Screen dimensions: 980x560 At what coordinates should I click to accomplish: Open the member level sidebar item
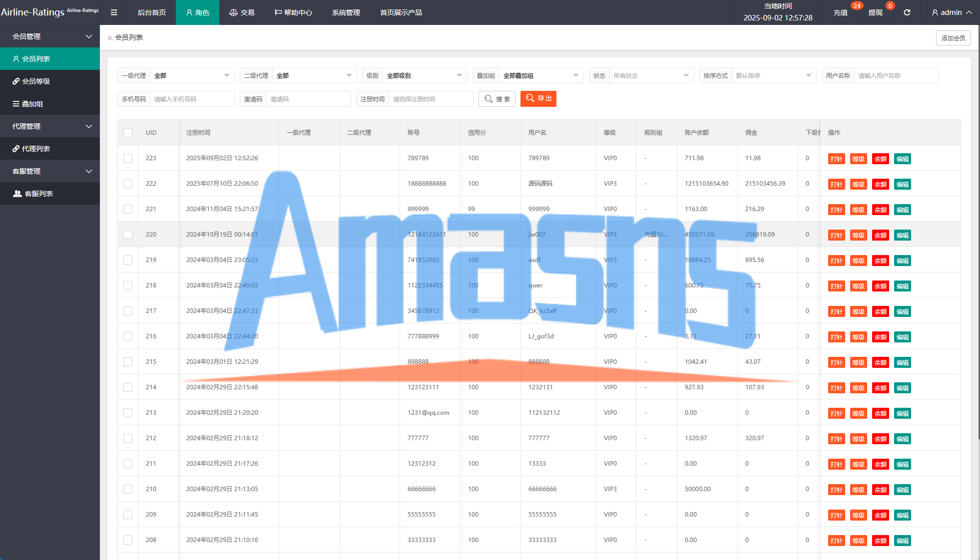tap(36, 81)
